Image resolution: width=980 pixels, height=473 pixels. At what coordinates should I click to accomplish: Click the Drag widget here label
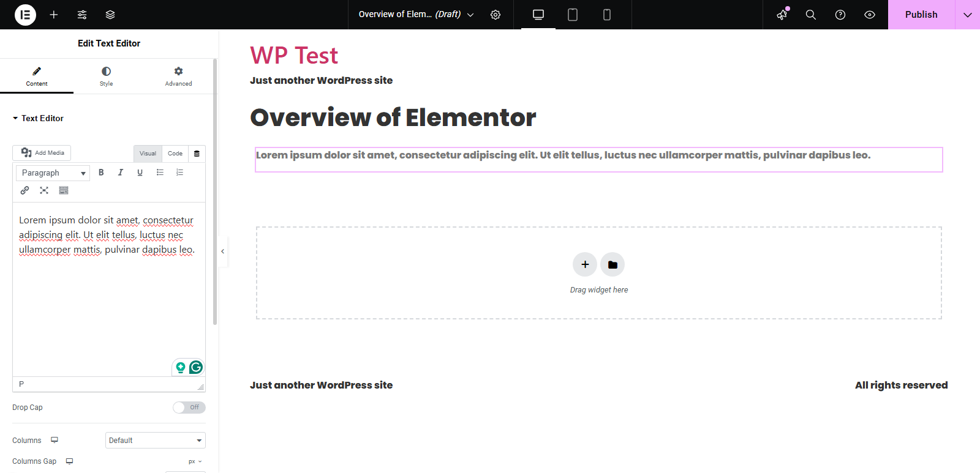[x=599, y=290]
